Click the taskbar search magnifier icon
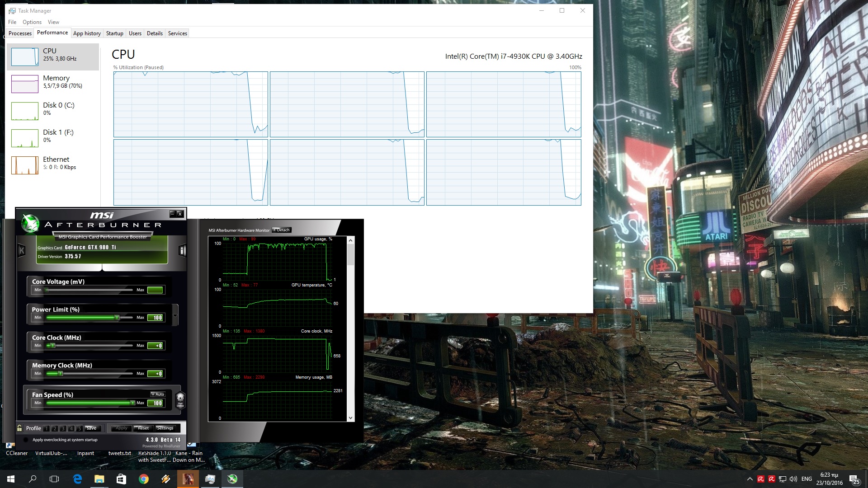The height and width of the screenshot is (488, 868). [x=33, y=479]
